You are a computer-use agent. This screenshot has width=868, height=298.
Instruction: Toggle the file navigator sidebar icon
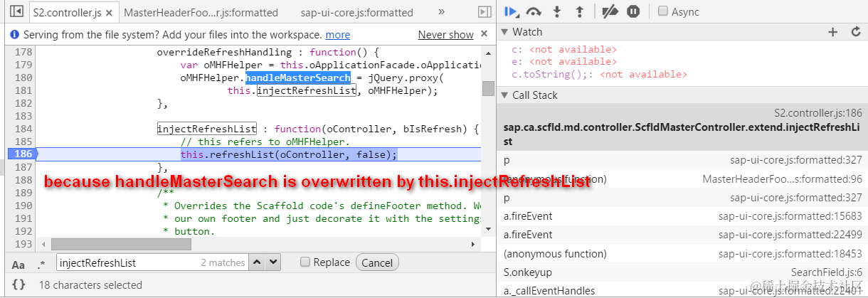(16, 11)
